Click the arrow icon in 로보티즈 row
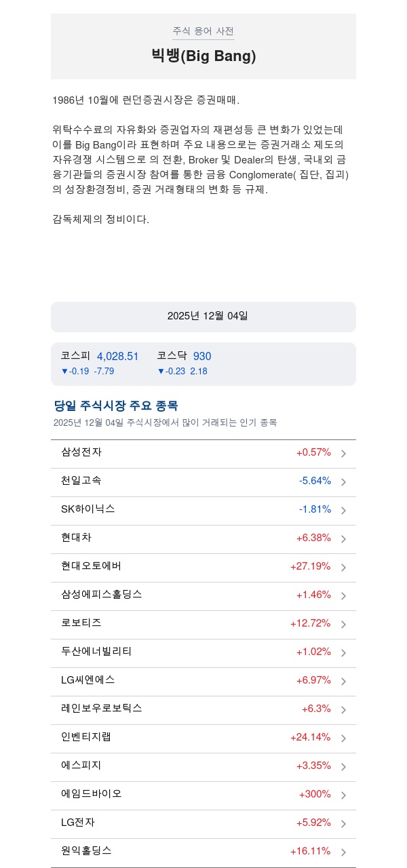The width and height of the screenshot is (407, 868). [x=343, y=625]
